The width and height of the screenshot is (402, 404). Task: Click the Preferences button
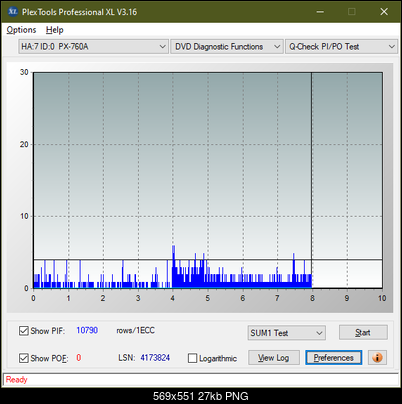click(x=334, y=358)
